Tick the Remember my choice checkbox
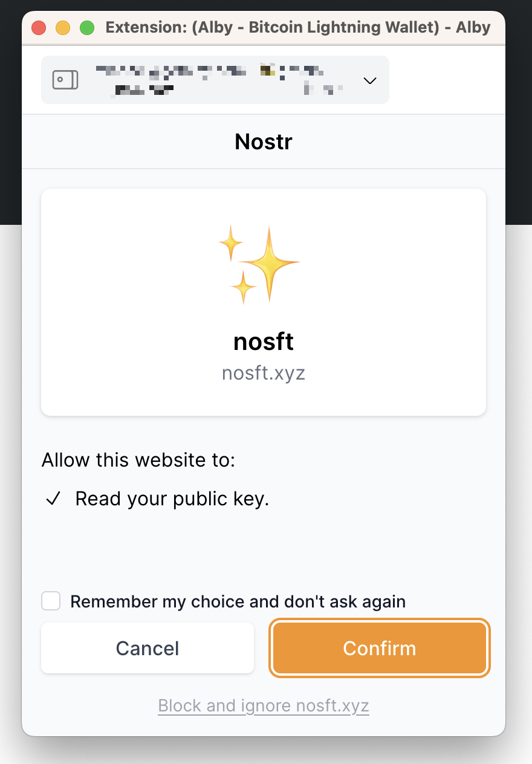The height and width of the screenshot is (764, 532). pos(51,601)
